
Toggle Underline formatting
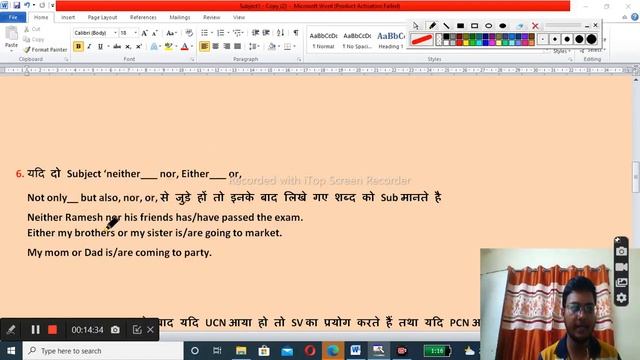point(100,47)
